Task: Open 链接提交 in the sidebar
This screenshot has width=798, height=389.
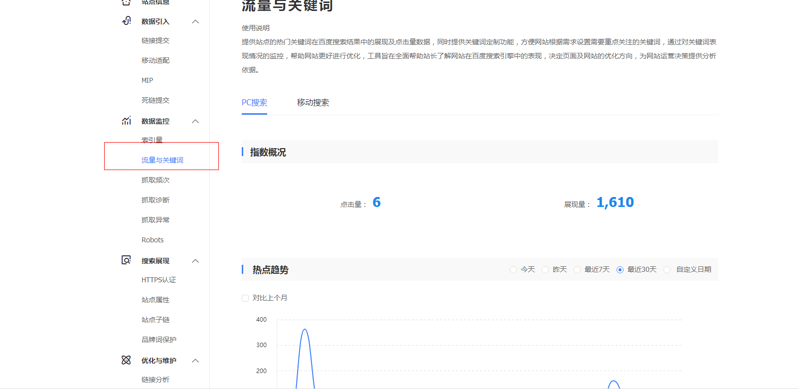Action: point(155,41)
